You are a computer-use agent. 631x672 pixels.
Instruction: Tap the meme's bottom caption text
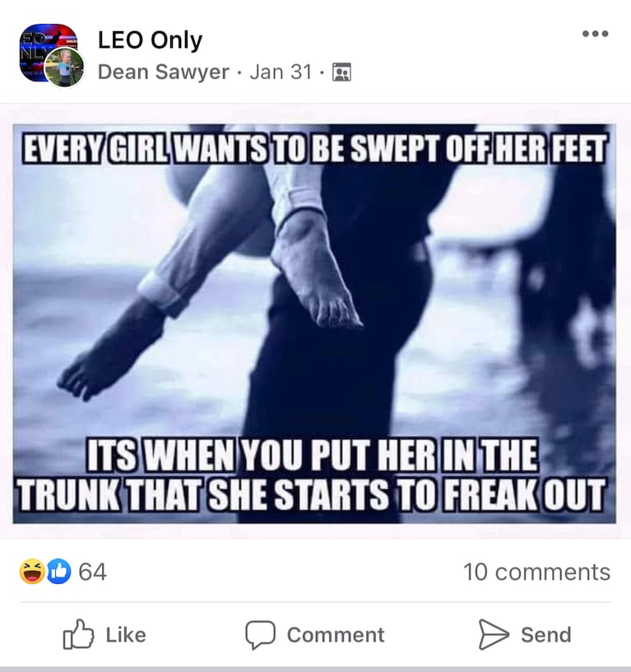tap(312, 475)
